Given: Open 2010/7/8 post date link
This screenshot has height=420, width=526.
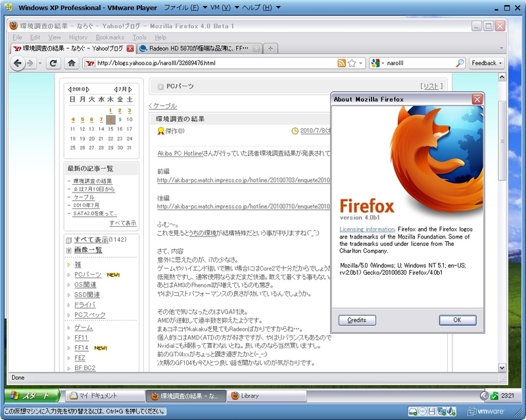Looking at the screenshot, I should (x=315, y=131).
